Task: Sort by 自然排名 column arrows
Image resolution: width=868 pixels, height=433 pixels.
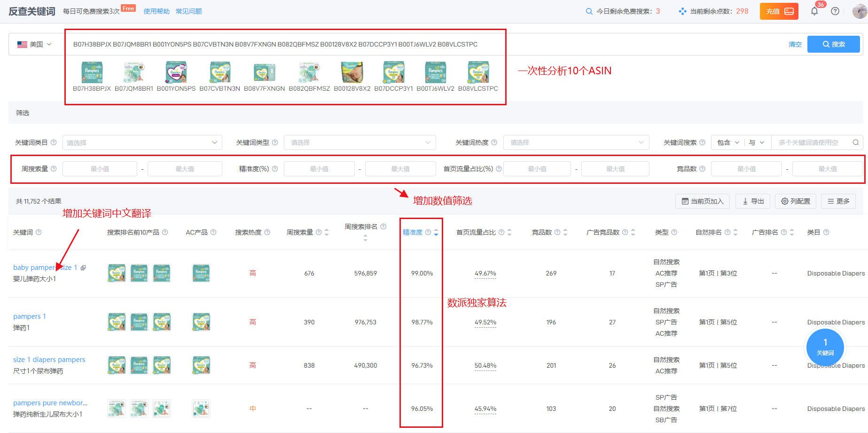Action: tap(735, 232)
